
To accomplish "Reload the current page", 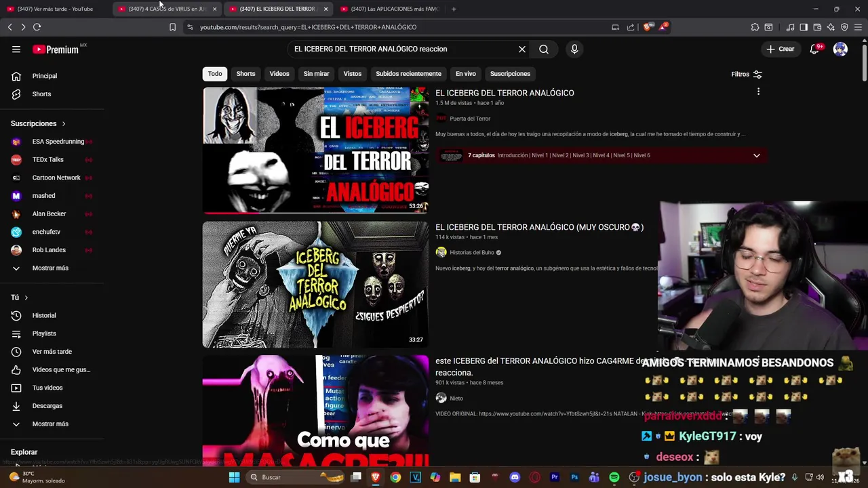I will click(37, 27).
